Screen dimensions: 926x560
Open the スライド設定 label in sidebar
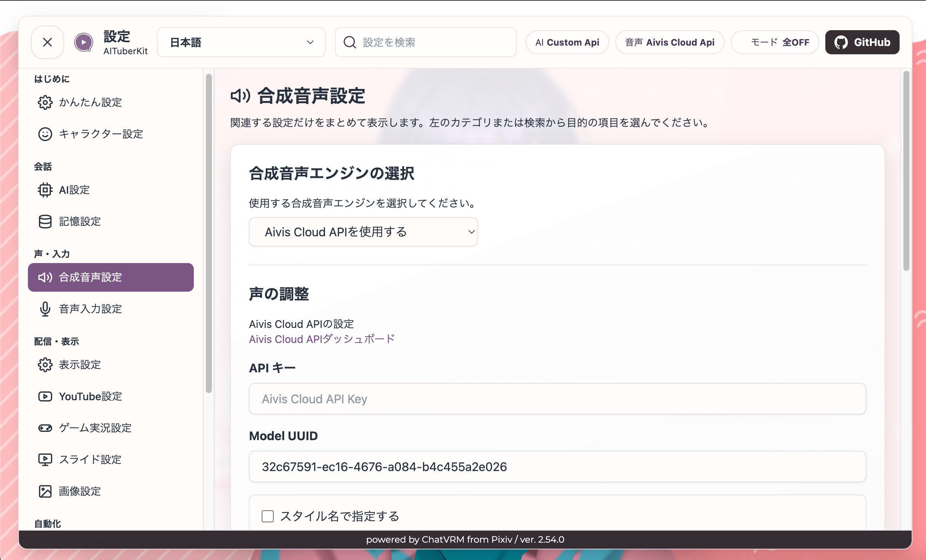coord(90,459)
